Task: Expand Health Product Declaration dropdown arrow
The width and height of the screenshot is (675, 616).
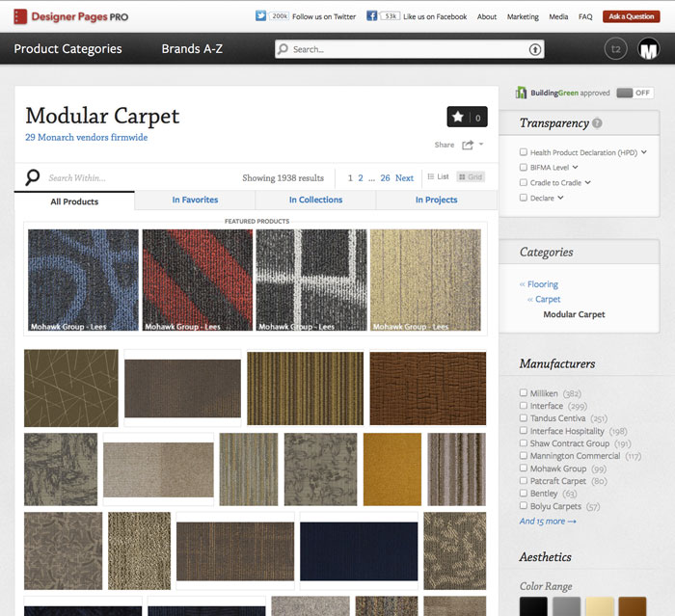Action: [x=644, y=152]
